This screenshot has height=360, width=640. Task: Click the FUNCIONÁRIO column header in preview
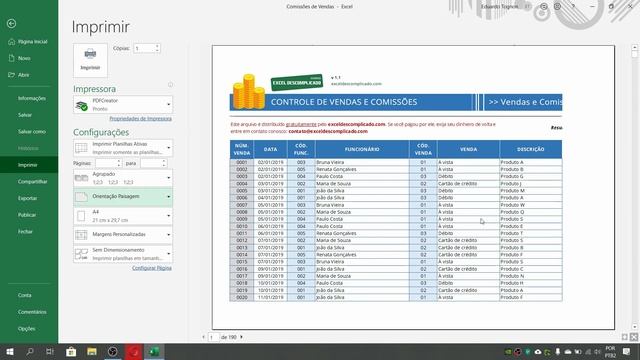click(x=362, y=149)
